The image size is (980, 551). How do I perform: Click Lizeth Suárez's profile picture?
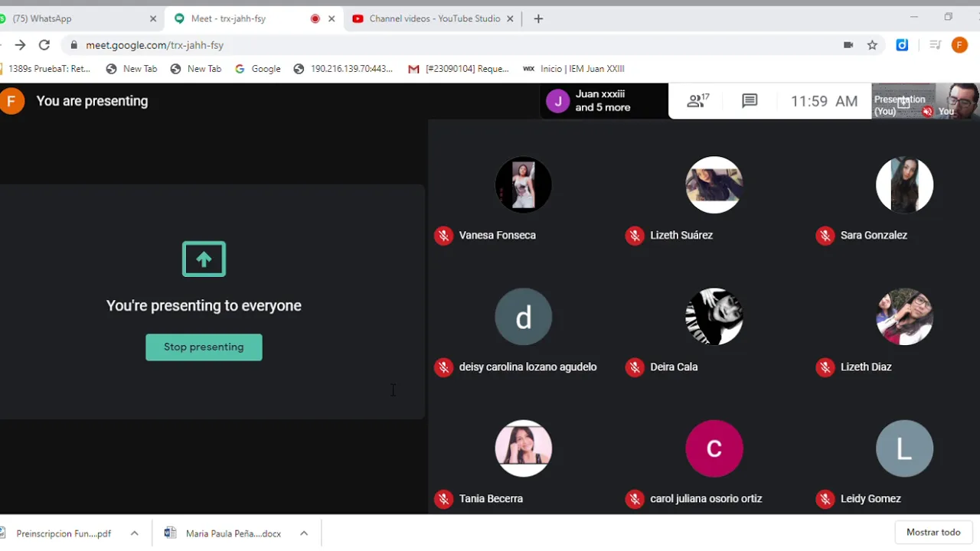(714, 184)
